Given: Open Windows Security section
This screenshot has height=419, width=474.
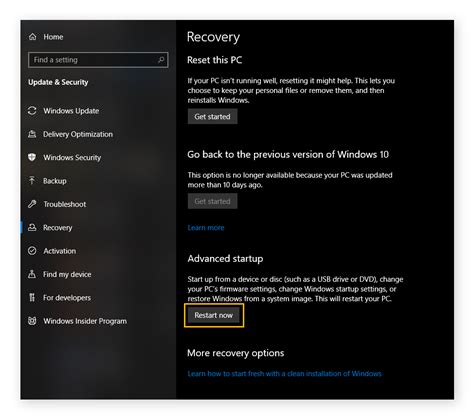Looking at the screenshot, I should 72,157.
